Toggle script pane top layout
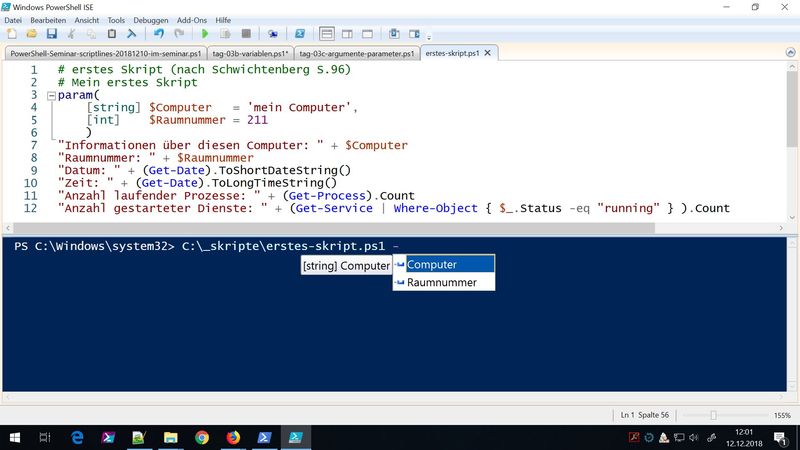Viewport: 800px width, 450px height. pyautogui.click(x=326, y=34)
